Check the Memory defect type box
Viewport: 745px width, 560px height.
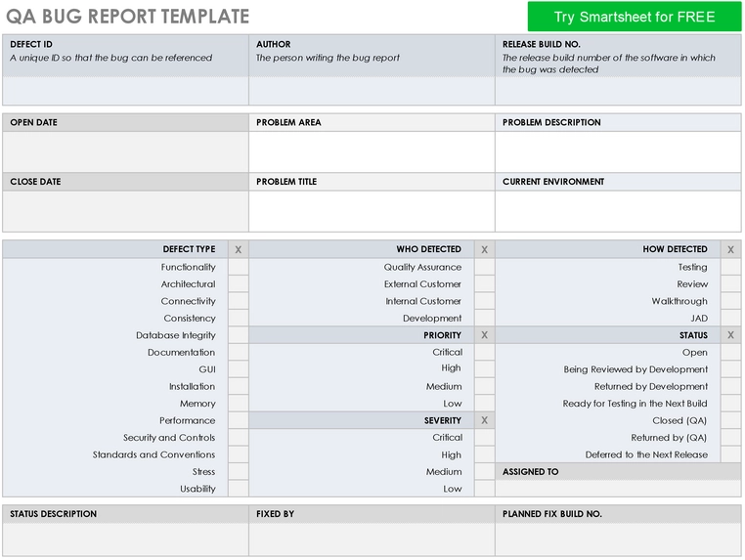238,404
